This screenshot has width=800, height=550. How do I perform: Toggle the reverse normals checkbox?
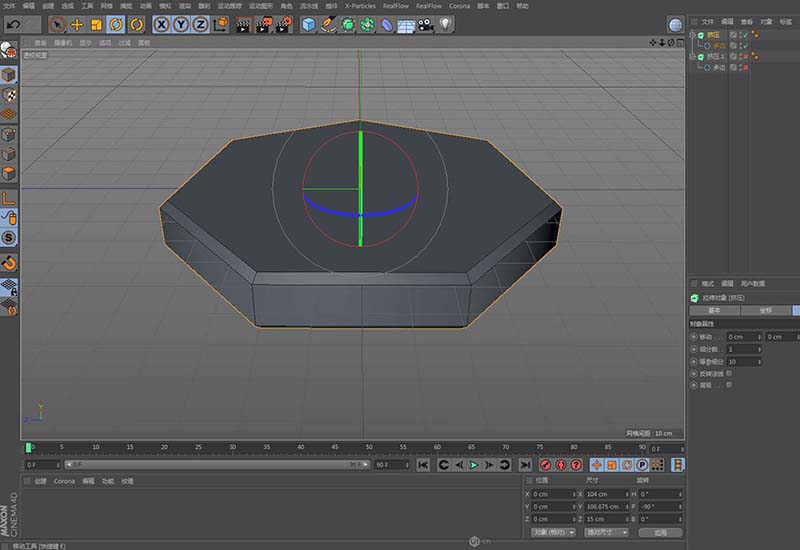tap(729, 373)
